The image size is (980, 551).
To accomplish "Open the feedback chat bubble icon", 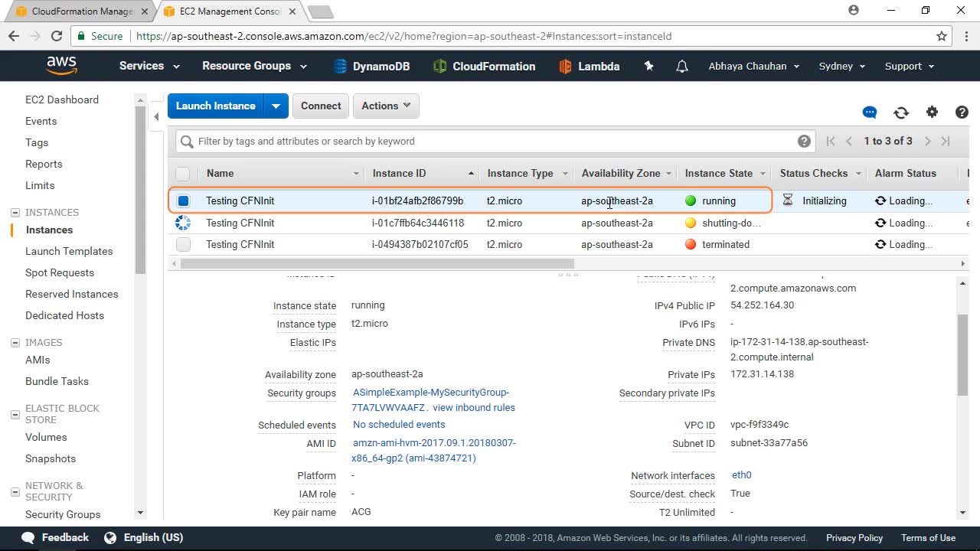I will 870,112.
